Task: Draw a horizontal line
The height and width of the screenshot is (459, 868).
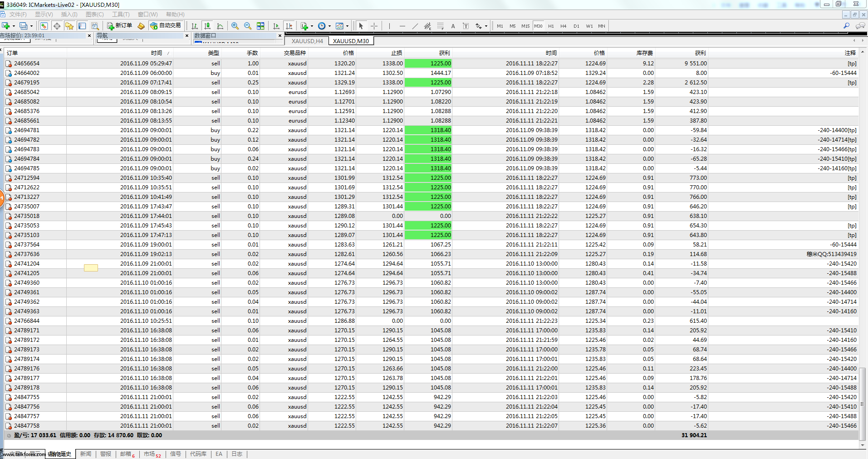Action: coord(402,26)
